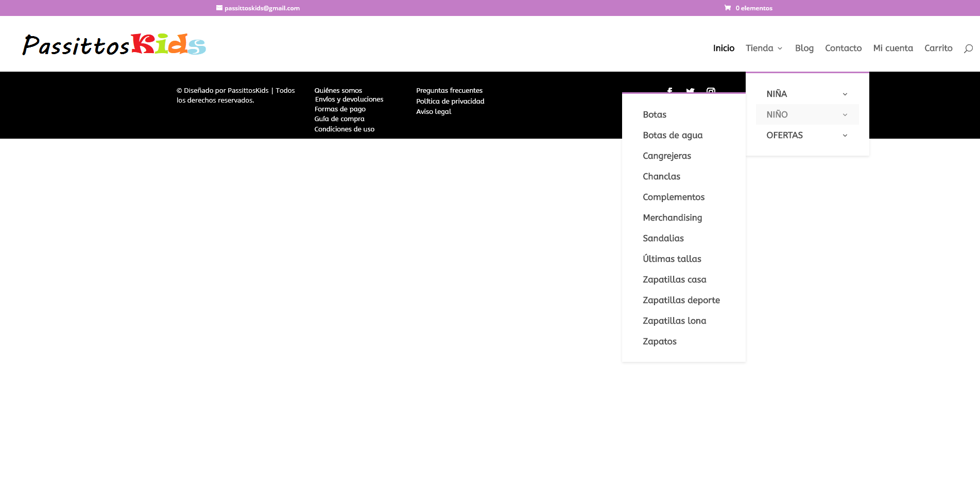980x483 pixels.
Task: Choose Zapatillas lona
Action: pyautogui.click(x=675, y=321)
